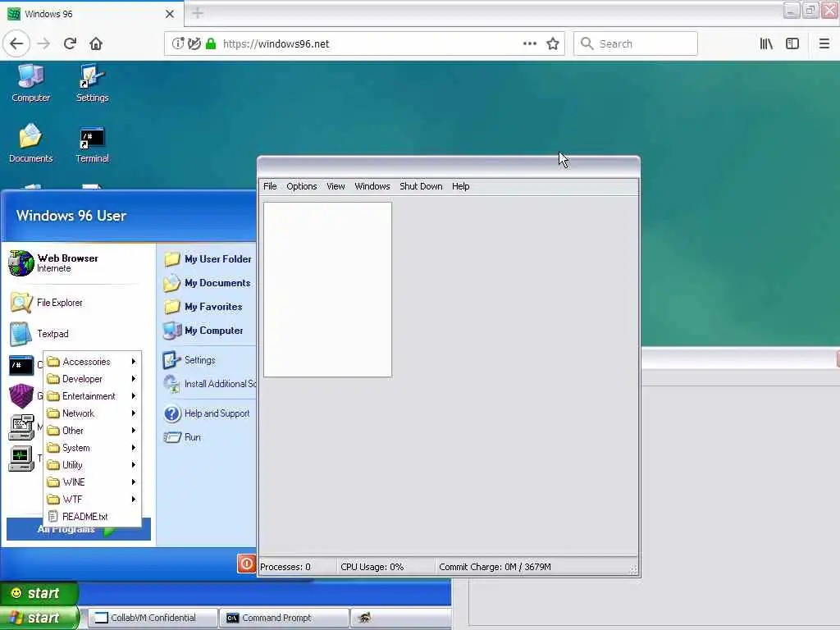This screenshot has width=840, height=630.
Task: Open the Windows menu
Action: tap(372, 186)
